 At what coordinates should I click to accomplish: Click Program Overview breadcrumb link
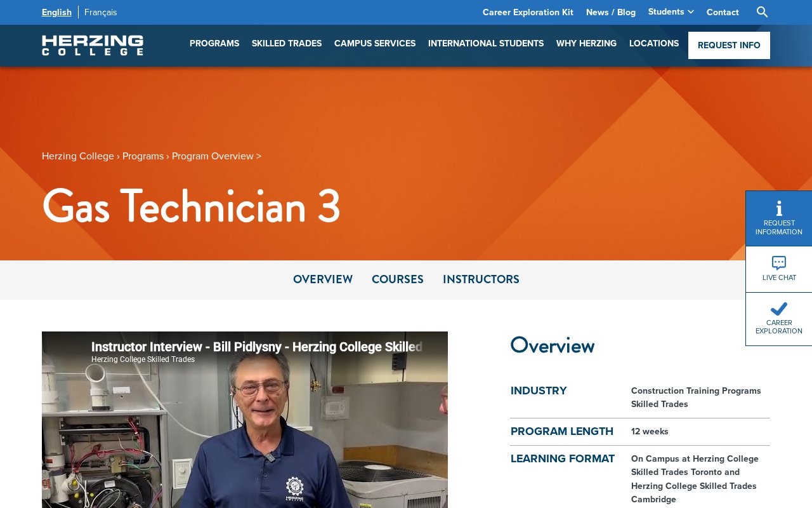click(x=213, y=156)
